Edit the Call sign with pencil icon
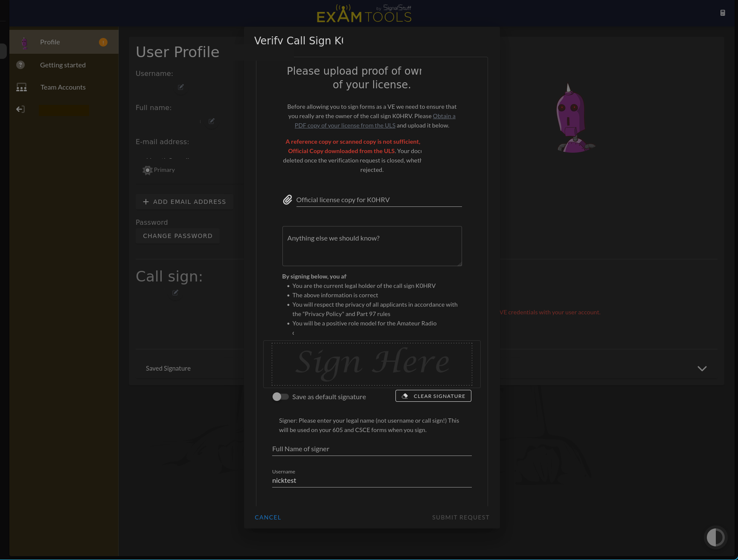This screenshot has height=560, width=738. [x=175, y=293]
